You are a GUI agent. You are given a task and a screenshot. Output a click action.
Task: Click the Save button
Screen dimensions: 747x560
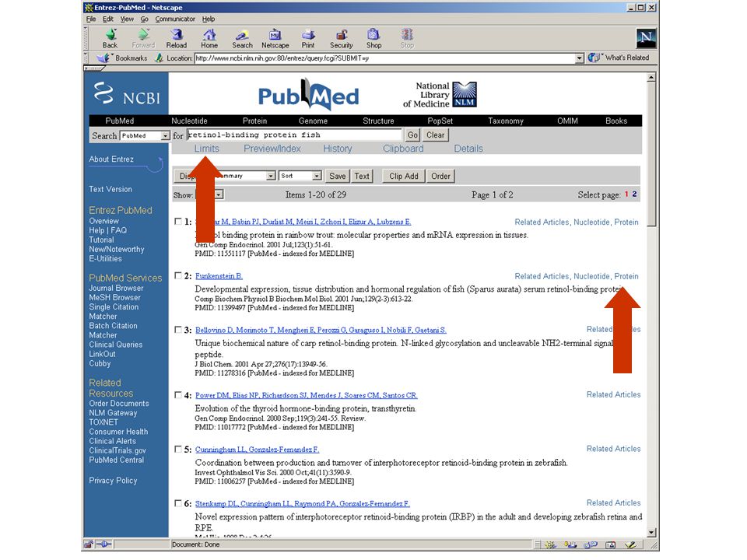pos(337,177)
